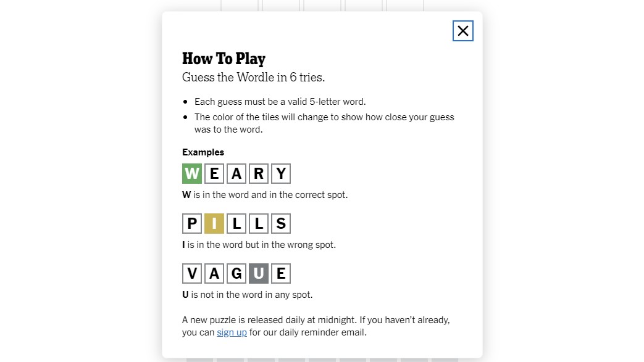Click the G tile in VAGUE
The image size is (644, 362).
236,273
